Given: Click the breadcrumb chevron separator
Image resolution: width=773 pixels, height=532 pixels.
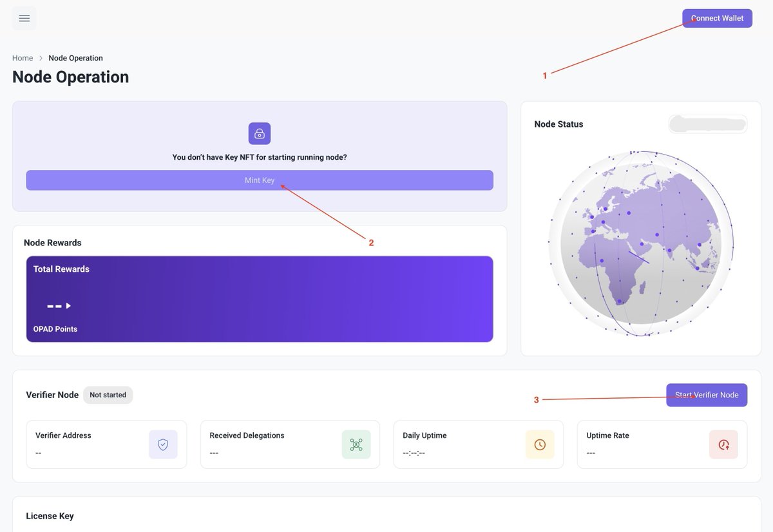Looking at the screenshot, I should [41, 58].
